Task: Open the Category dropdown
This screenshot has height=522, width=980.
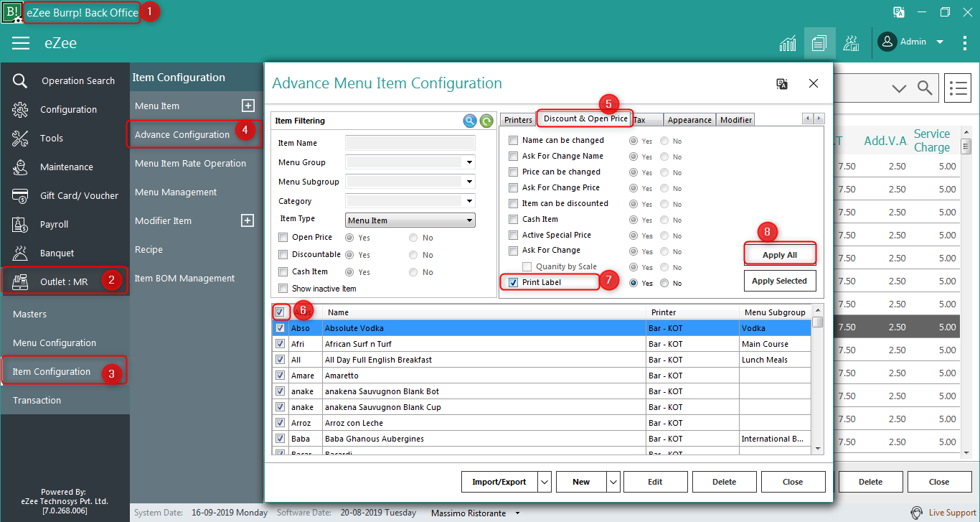Action: click(x=469, y=202)
